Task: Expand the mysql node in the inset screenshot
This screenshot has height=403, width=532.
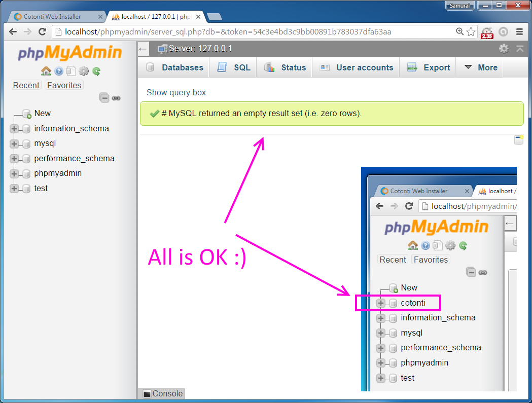Action: (x=381, y=333)
